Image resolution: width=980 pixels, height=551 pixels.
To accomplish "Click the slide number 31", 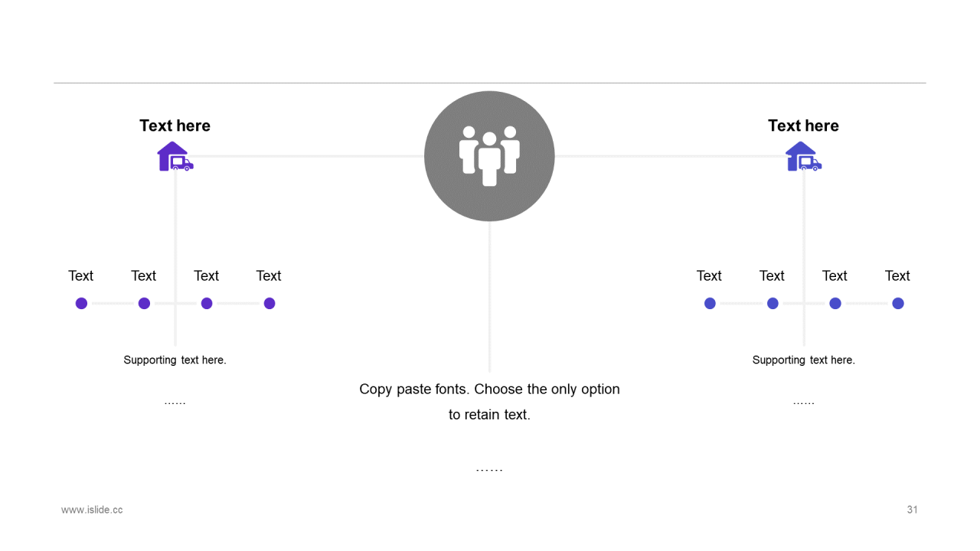I will pos(912,510).
